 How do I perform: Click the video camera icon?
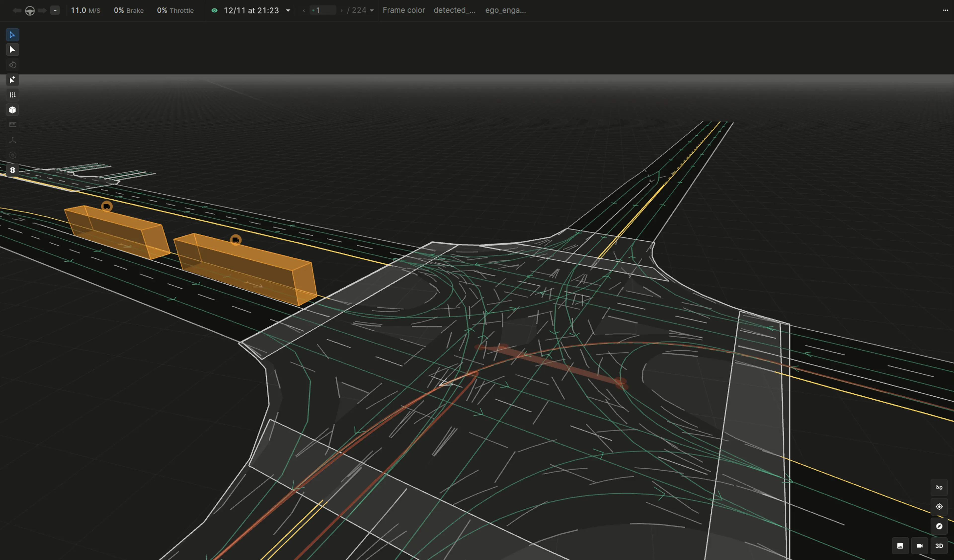(919, 546)
